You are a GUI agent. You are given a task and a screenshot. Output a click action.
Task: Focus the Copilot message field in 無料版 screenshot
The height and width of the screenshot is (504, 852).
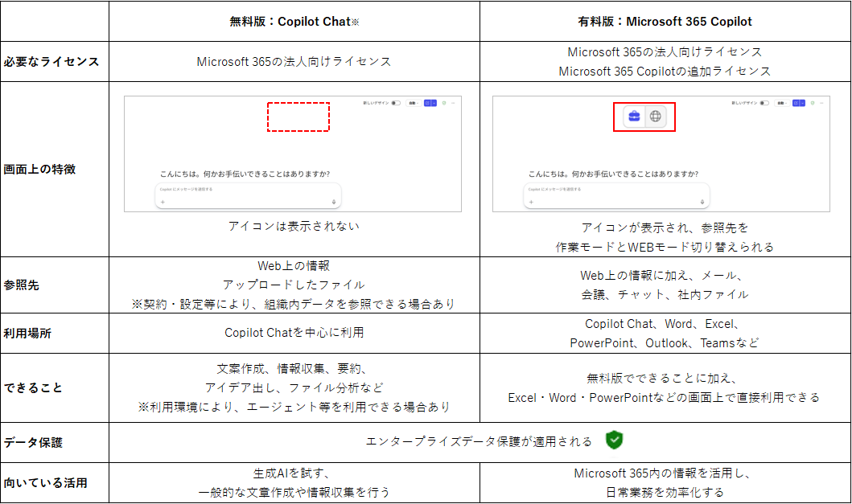[x=249, y=195]
